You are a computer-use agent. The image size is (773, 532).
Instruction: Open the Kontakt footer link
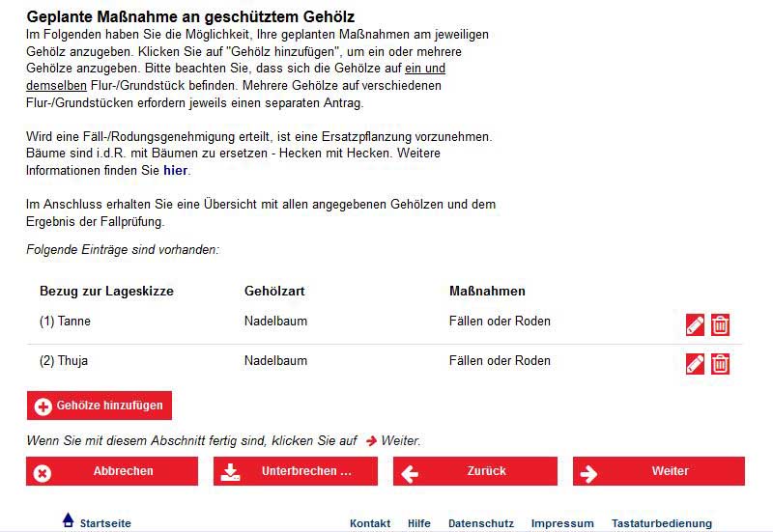point(370,523)
